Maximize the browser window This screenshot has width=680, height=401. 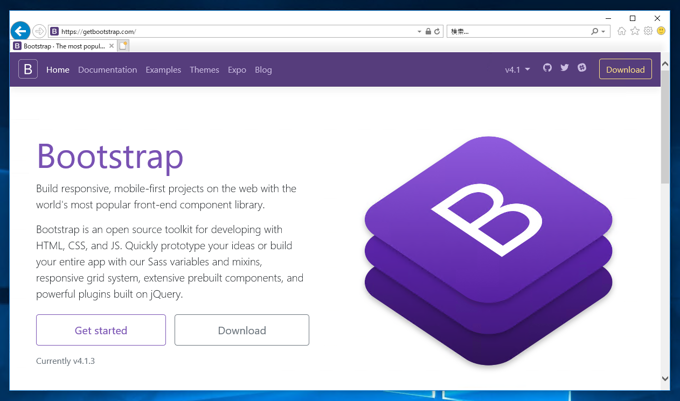point(632,18)
